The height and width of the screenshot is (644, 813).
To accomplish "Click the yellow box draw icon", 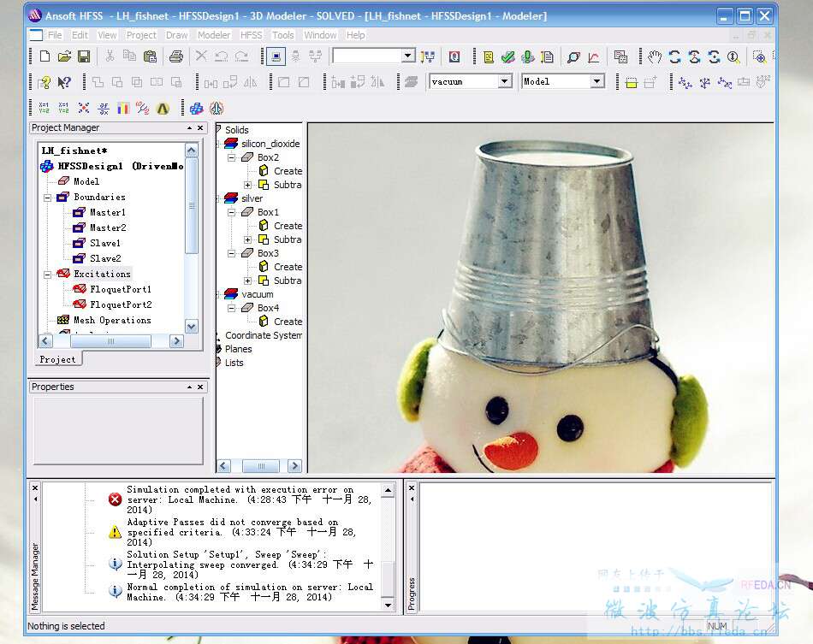I will [631, 82].
